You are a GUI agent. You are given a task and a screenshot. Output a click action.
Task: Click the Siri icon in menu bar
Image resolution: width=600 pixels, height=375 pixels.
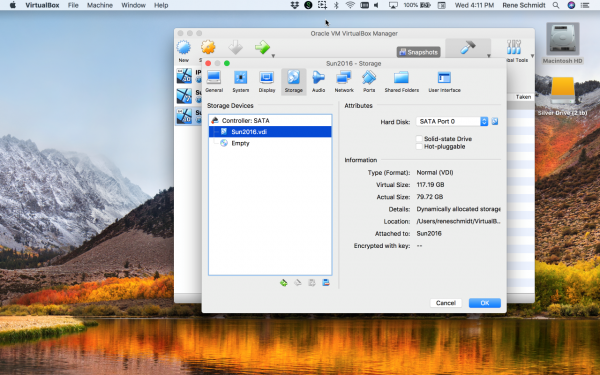[571, 5]
